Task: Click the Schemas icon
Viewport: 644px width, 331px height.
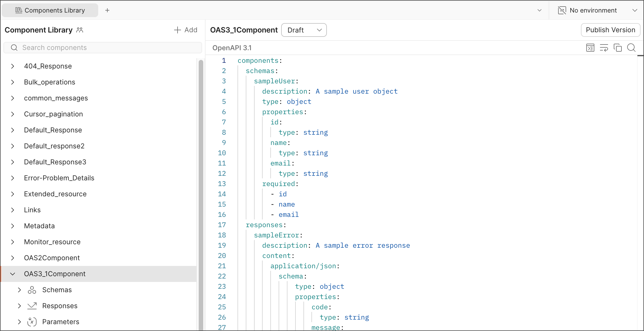Action: click(32, 290)
